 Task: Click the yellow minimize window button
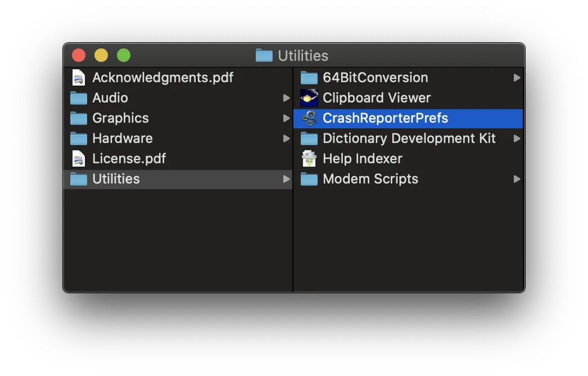tap(101, 55)
